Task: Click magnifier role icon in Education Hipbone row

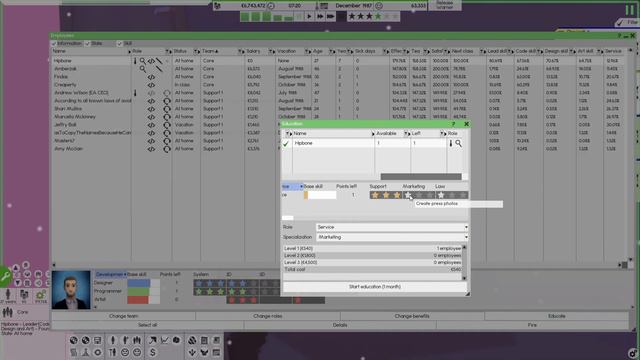Action: pos(458,143)
